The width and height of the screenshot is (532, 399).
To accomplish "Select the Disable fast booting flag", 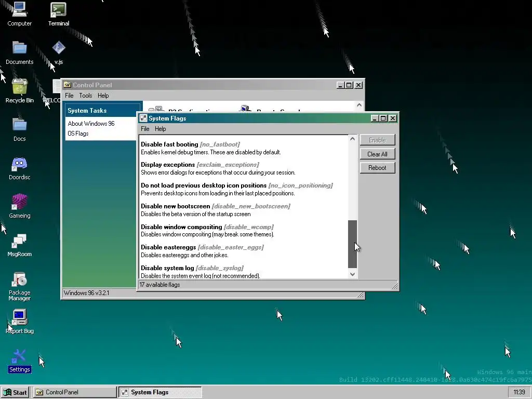I will click(244, 148).
